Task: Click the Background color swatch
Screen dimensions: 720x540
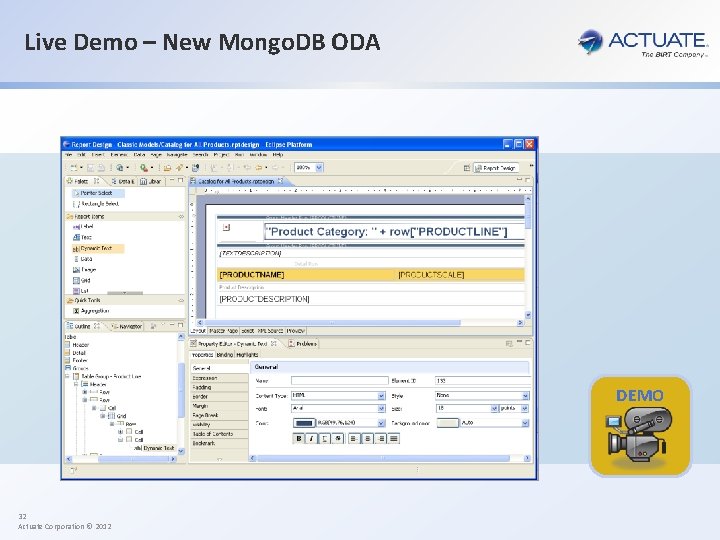Action: click(x=447, y=423)
